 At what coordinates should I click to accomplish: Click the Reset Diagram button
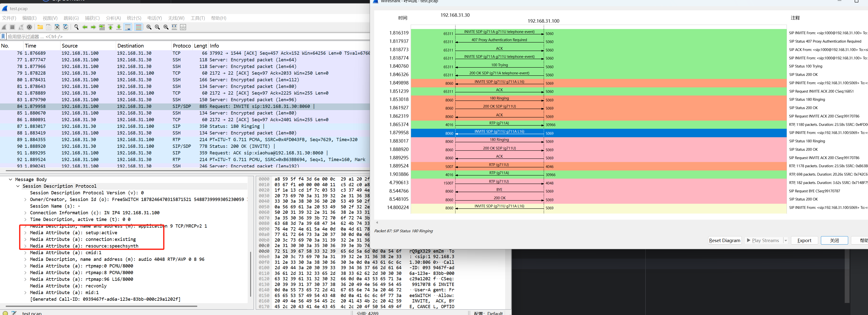pos(724,240)
